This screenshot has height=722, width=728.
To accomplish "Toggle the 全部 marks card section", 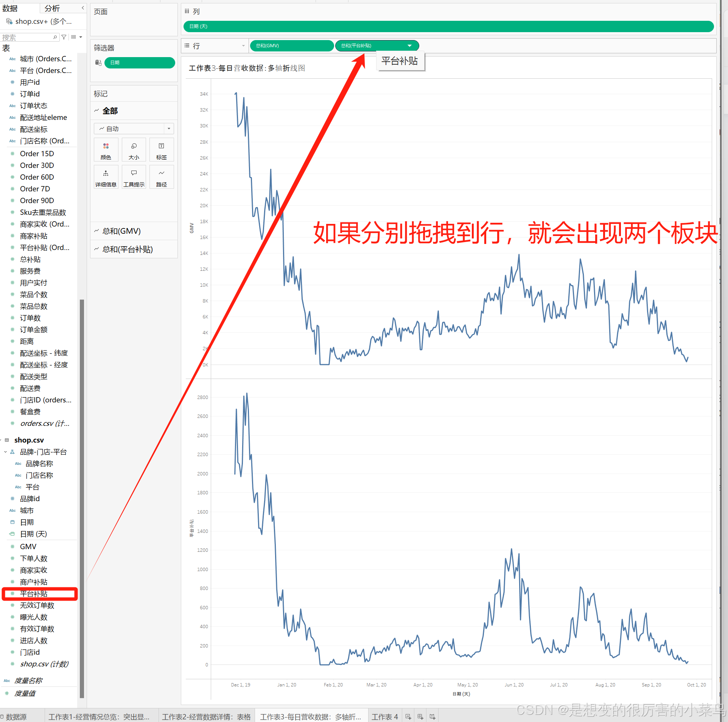I will [110, 111].
